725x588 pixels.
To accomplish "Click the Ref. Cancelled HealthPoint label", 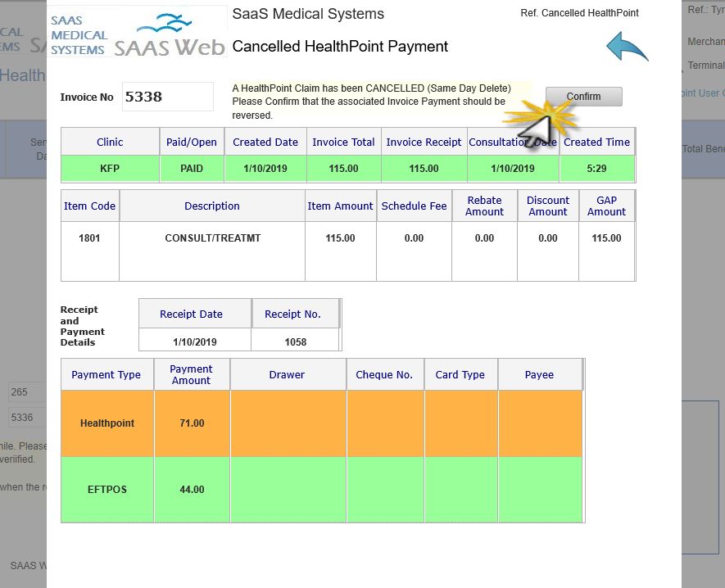I will click(579, 13).
